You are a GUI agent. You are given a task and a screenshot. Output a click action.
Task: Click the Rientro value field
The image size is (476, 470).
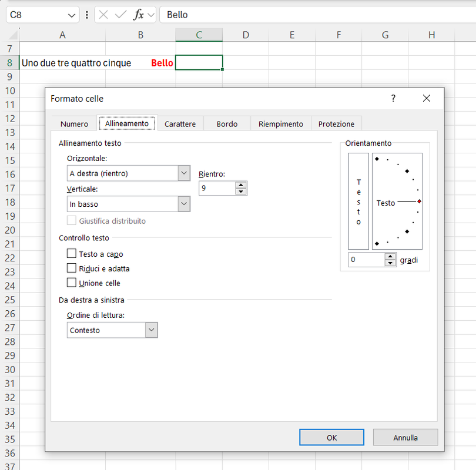[x=217, y=188]
